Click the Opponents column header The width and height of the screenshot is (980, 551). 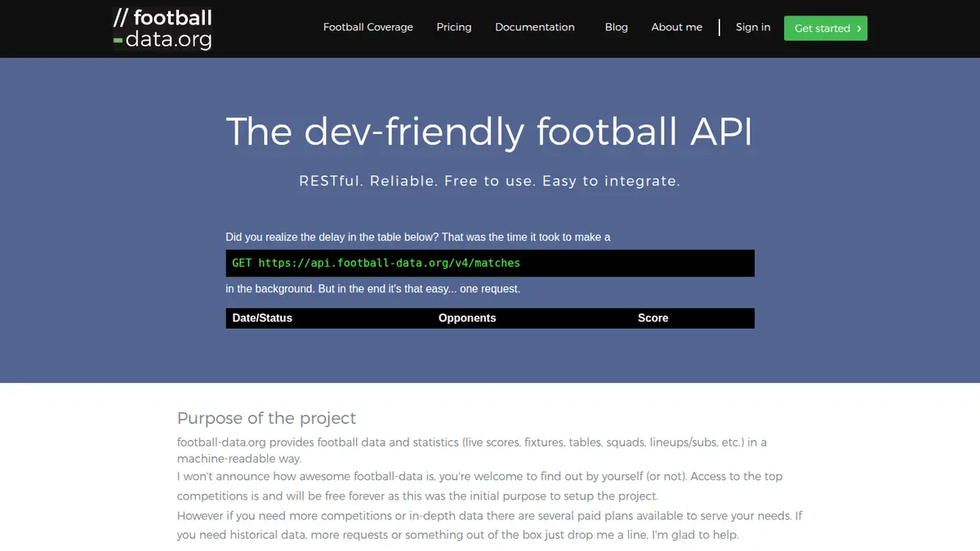tap(467, 318)
